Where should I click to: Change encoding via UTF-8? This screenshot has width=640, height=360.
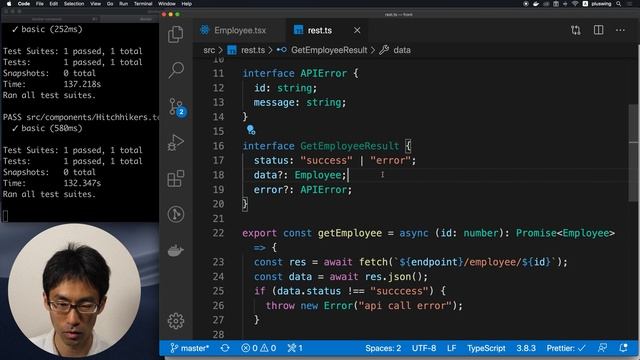424,348
